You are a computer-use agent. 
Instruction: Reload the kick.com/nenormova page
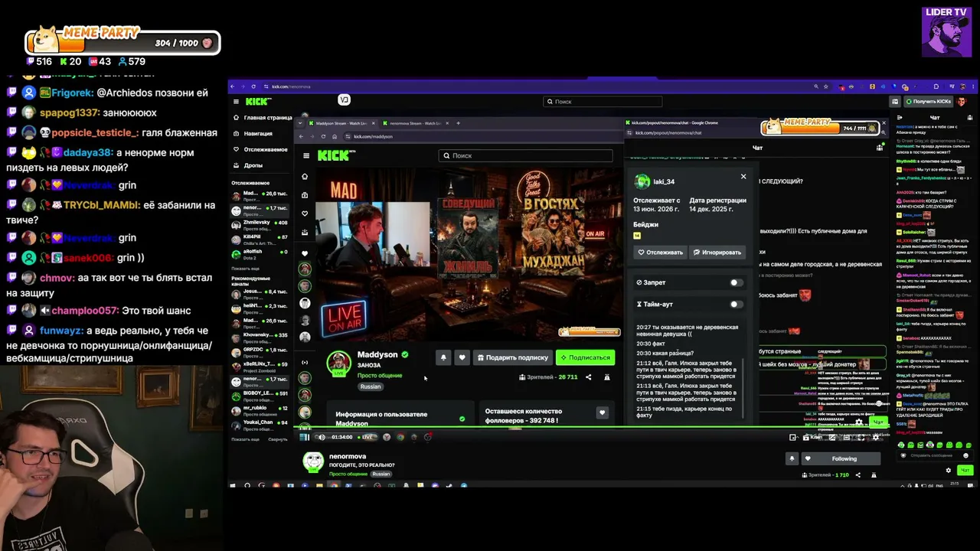coord(254,86)
